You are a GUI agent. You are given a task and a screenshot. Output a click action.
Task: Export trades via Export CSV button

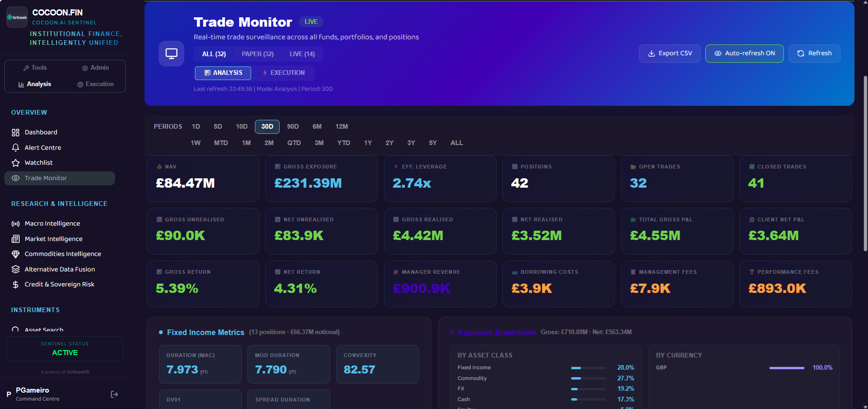click(670, 53)
